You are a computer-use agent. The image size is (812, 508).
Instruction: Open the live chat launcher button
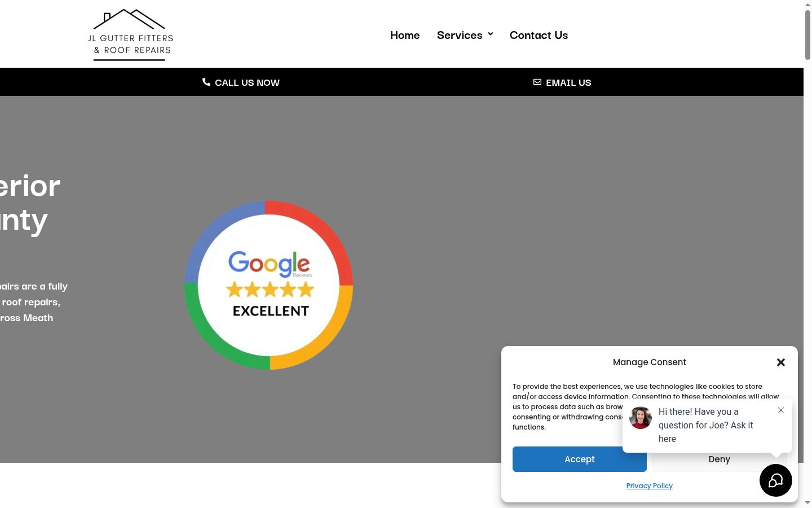[776, 480]
